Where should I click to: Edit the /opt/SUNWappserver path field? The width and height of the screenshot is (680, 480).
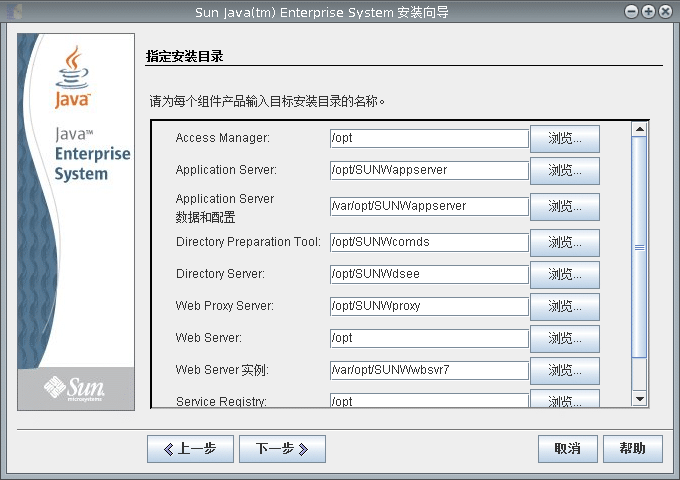coord(429,170)
